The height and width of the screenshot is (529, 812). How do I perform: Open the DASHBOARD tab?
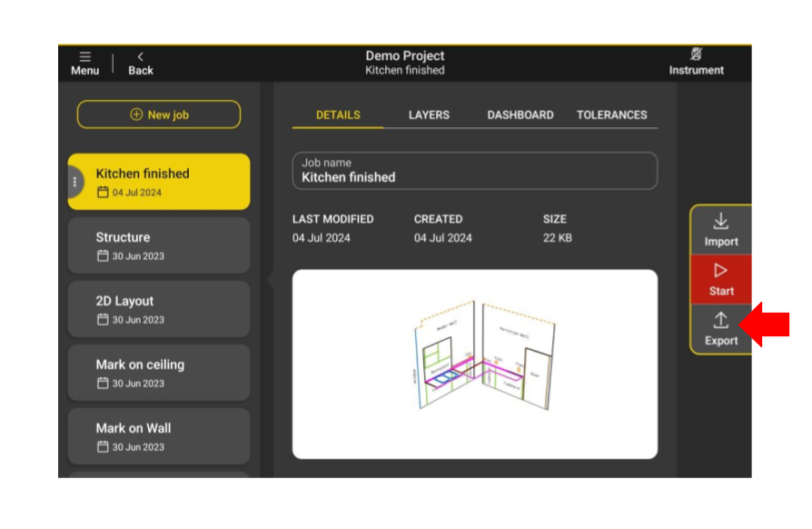[520, 115]
